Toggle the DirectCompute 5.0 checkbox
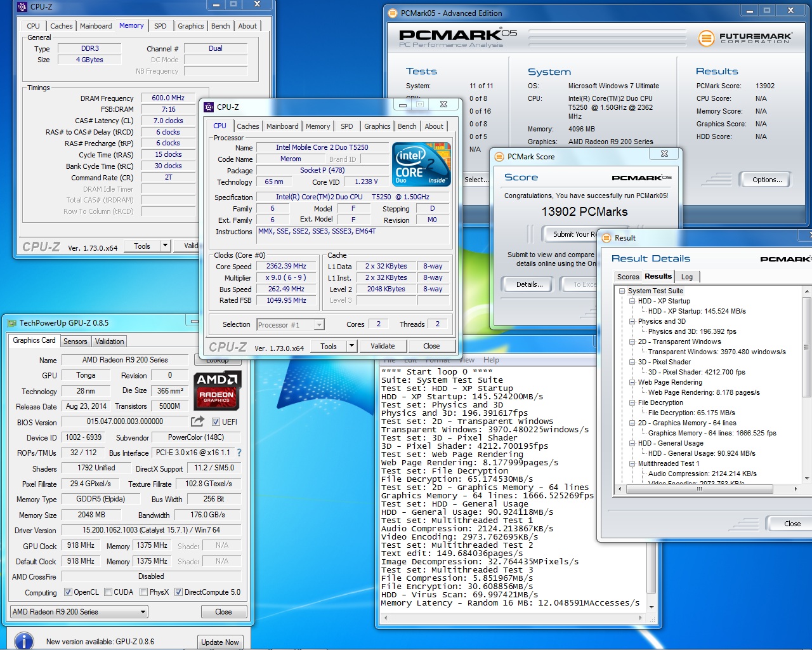This screenshot has width=812, height=650. [178, 592]
